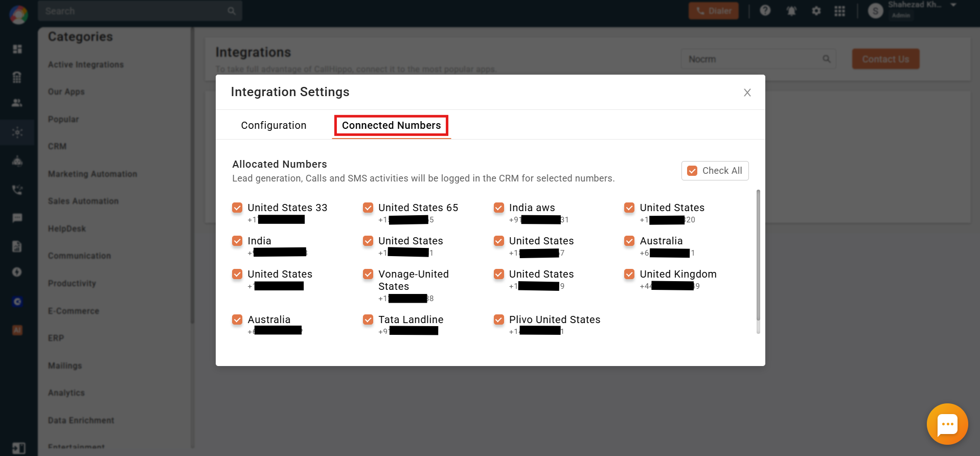The height and width of the screenshot is (456, 980).
Task: Open the numbers keypad icon in sidebar
Action: click(x=17, y=77)
